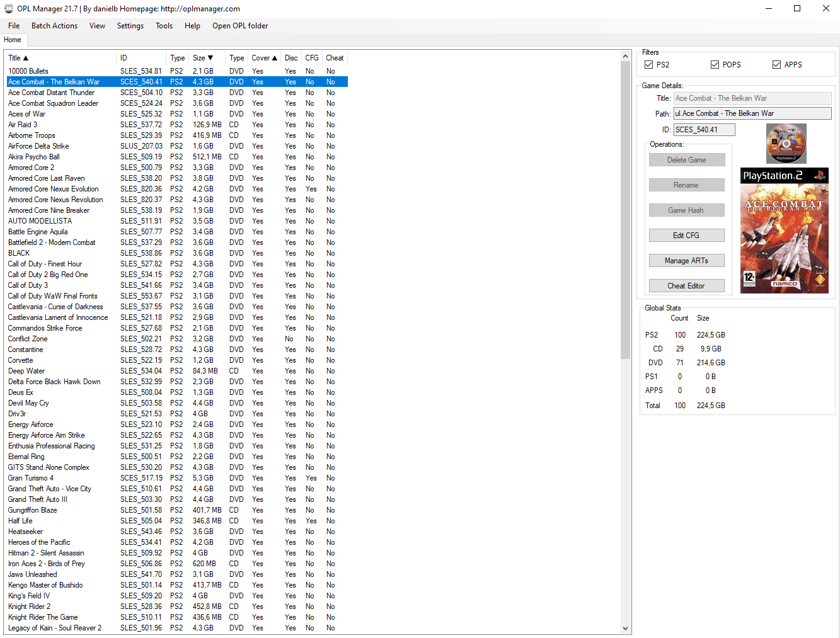Click the scroll down arrow of game list

(625, 628)
